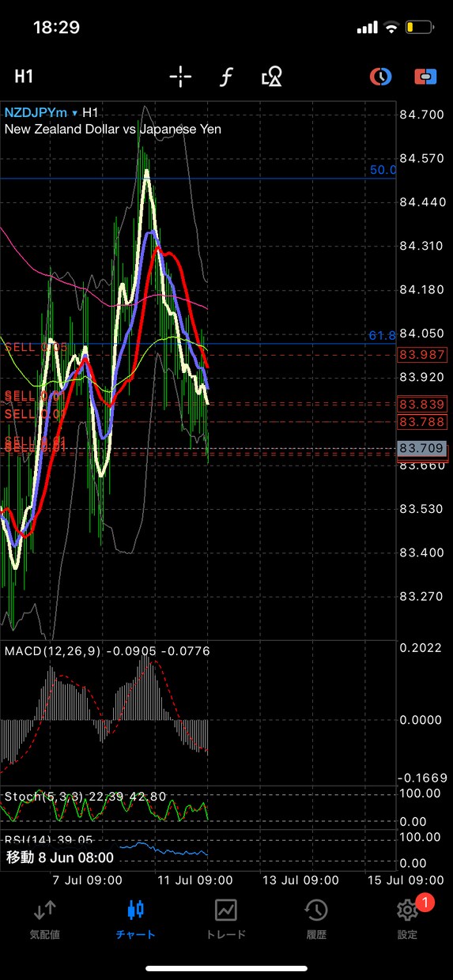Tap the 83.788 red order level label
The image size is (453, 980).
click(423, 421)
